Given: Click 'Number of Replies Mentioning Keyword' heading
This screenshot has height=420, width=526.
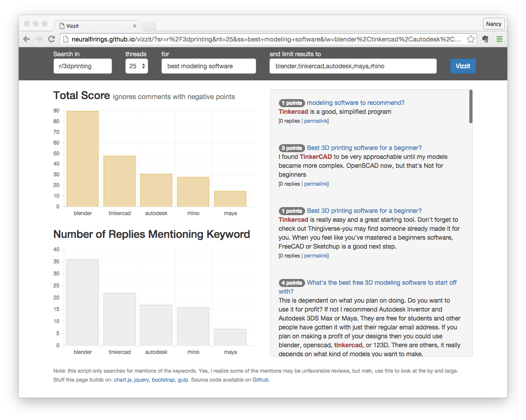Looking at the screenshot, I should [x=152, y=234].
